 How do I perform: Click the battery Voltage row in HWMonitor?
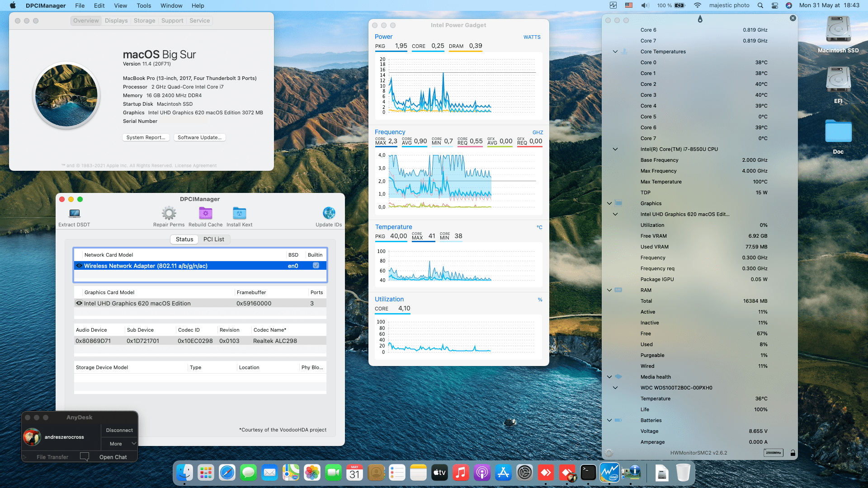click(x=704, y=431)
